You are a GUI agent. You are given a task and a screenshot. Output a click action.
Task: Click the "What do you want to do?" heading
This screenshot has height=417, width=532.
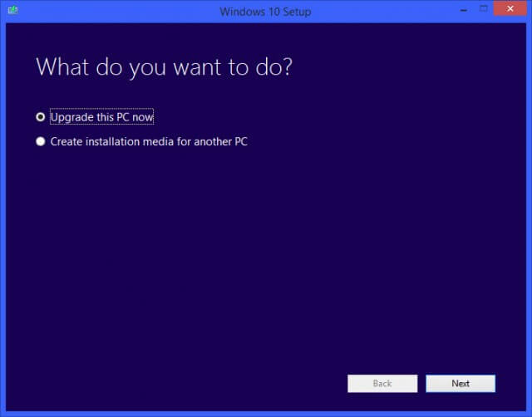164,67
